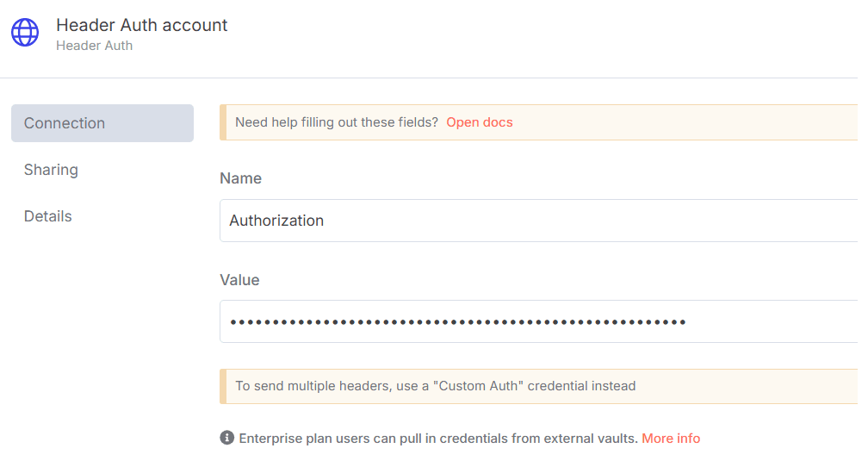Viewport: 868px width, 467px height.
Task: Click the Enterprise plan external vaults text
Action: pyautogui.click(x=437, y=438)
